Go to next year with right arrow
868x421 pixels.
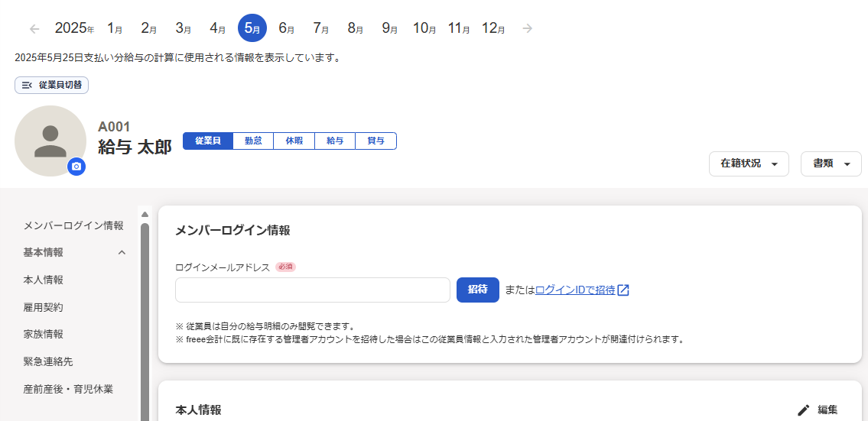pos(527,29)
